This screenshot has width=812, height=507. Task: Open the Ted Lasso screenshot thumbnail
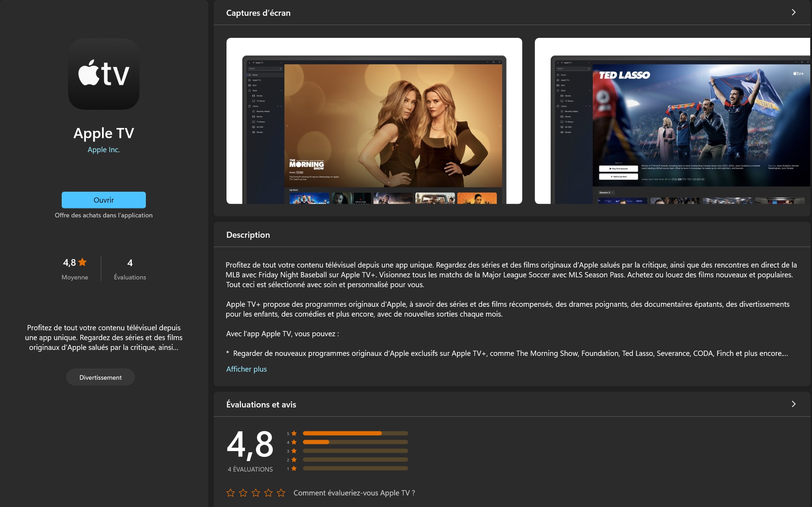tap(673, 121)
